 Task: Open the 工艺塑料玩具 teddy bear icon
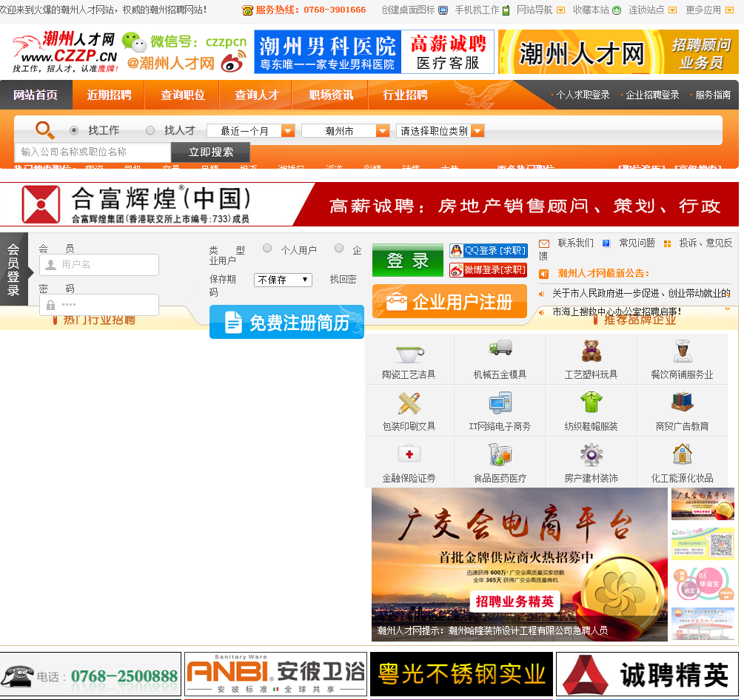[x=591, y=351]
